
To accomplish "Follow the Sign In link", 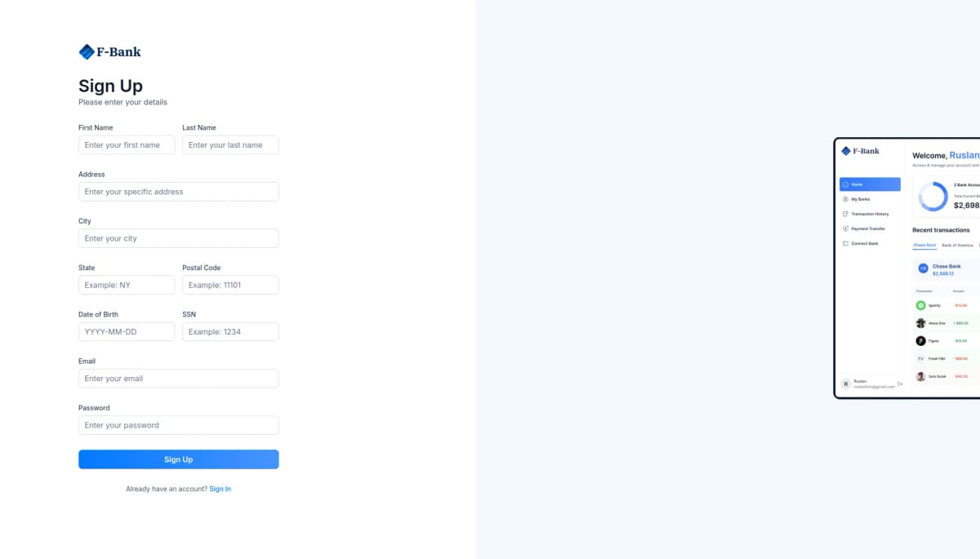I will pos(220,489).
